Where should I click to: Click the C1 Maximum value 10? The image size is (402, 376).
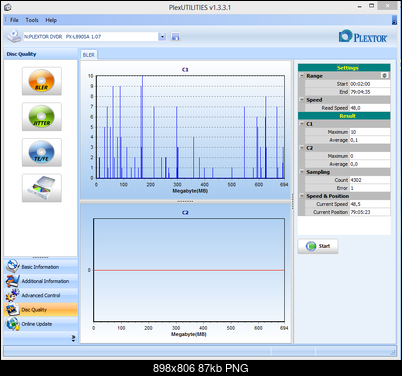click(x=370, y=132)
